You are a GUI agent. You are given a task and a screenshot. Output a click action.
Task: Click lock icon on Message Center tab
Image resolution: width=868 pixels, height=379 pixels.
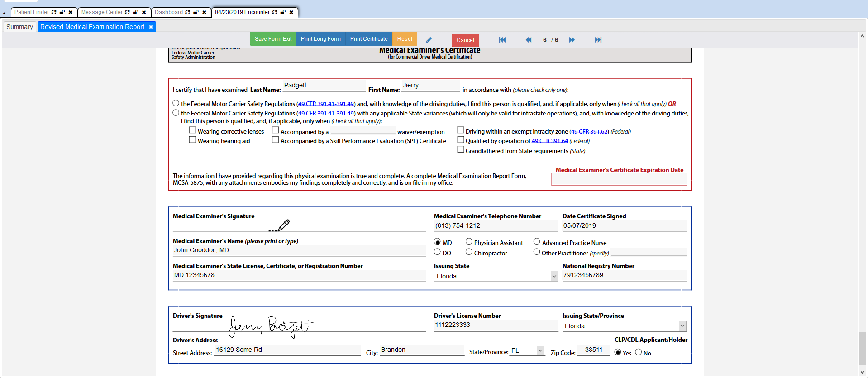tap(136, 12)
